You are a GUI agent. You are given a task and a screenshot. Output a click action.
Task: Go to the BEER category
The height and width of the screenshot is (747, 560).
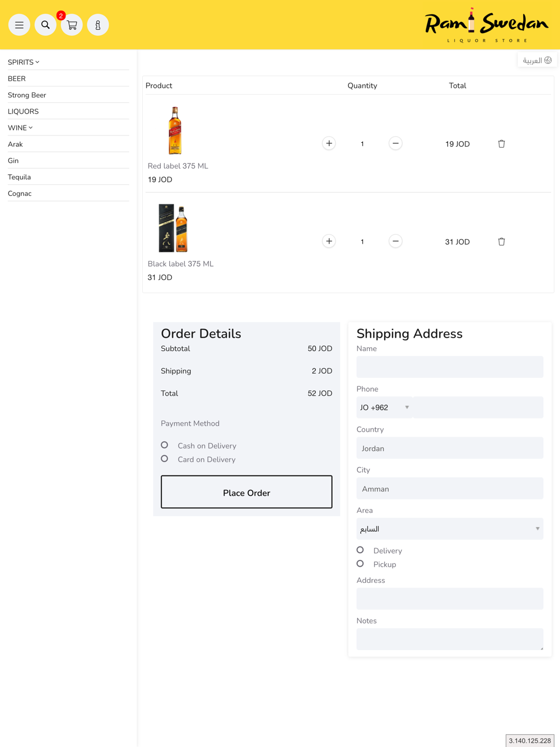[17, 78]
